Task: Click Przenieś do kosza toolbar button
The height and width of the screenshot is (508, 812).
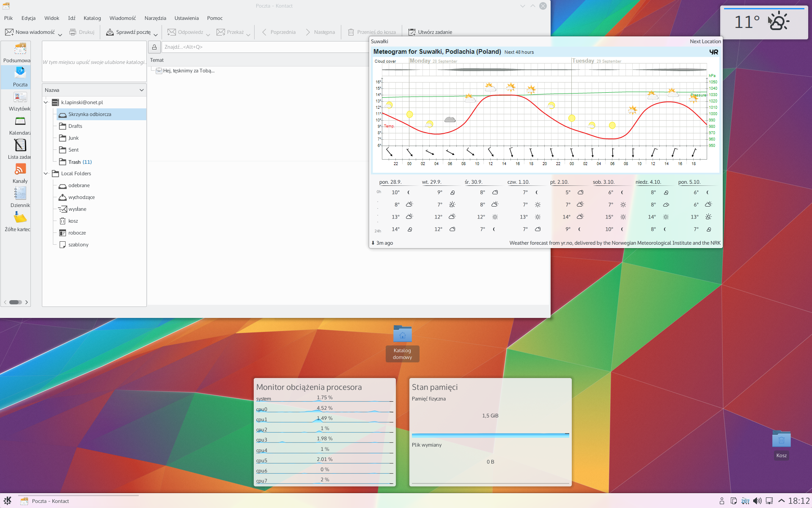Action: coord(372,32)
